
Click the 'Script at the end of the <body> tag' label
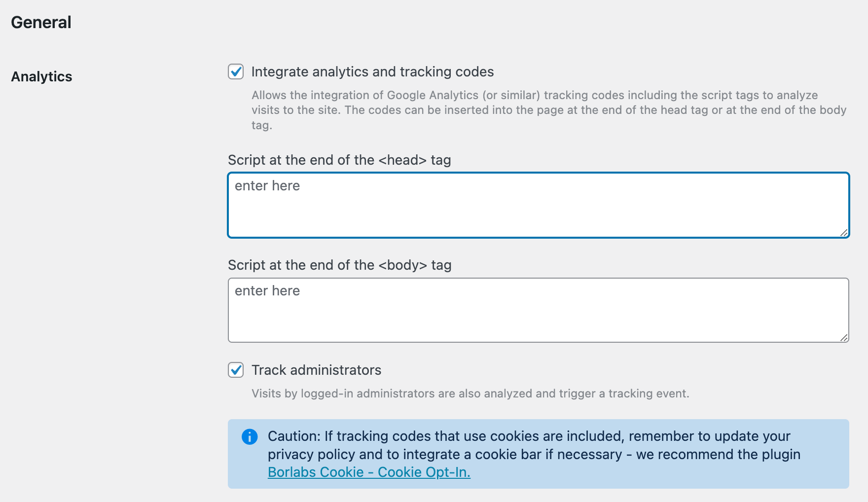click(339, 265)
